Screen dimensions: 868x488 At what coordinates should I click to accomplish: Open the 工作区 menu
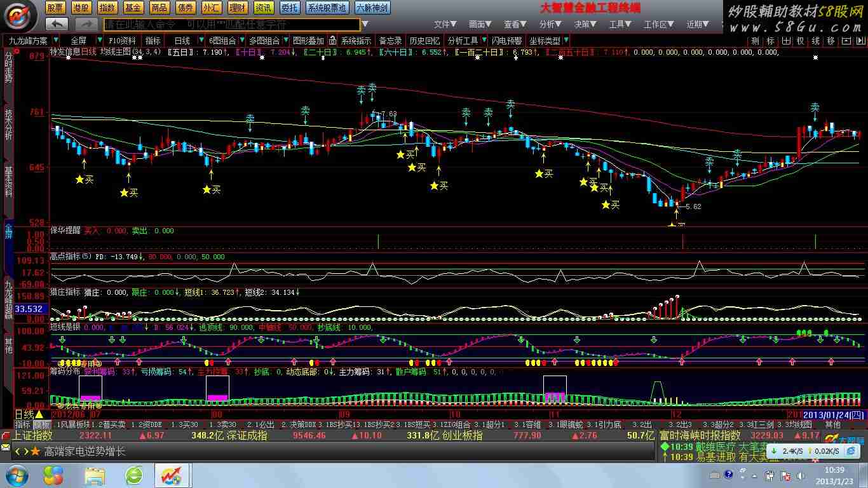[659, 24]
